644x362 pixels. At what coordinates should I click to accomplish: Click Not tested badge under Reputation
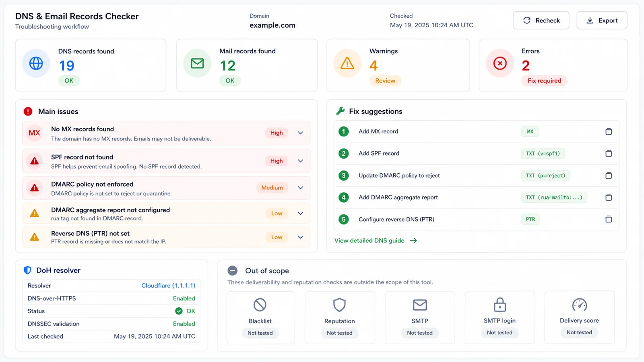pos(339,333)
